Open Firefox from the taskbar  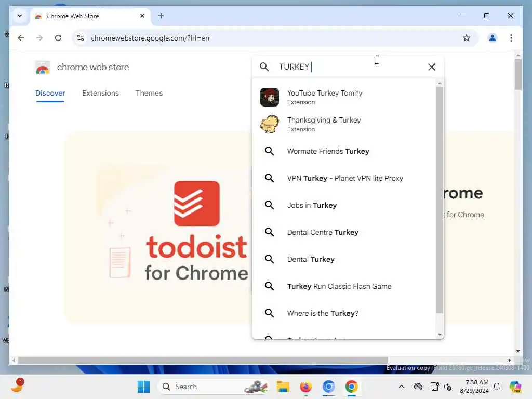point(305,387)
